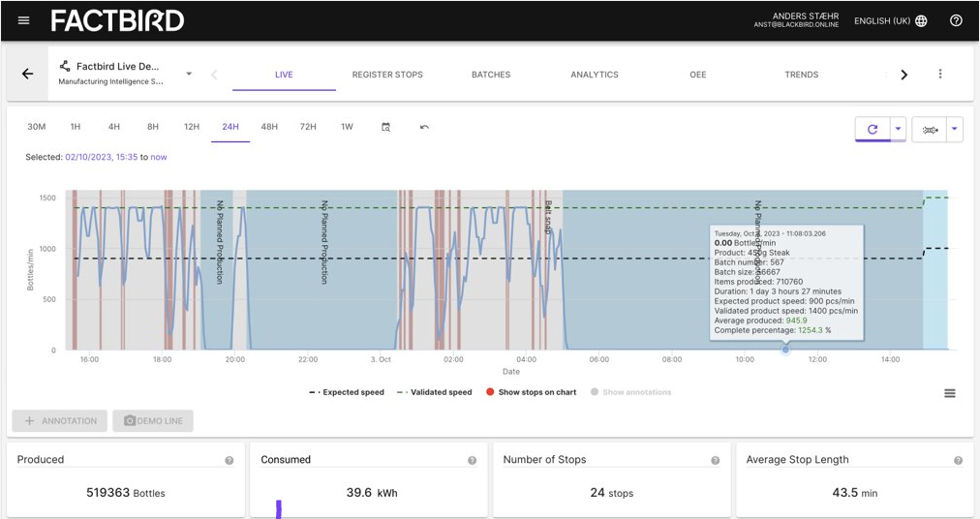Open help for Average Stop Length card
Image resolution: width=980 pixels, height=519 pixels.
(958, 460)
